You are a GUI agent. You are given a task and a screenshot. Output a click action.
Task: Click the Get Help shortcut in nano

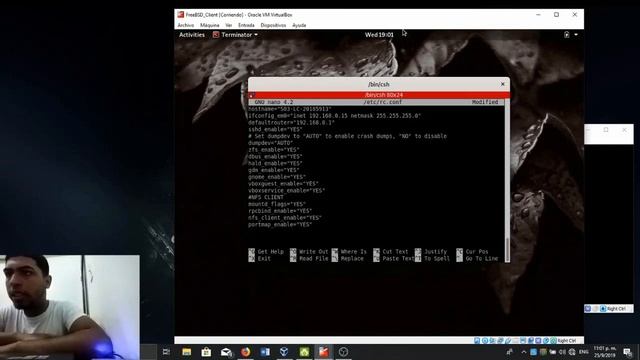pyautogui.click(x=266, y=252)
